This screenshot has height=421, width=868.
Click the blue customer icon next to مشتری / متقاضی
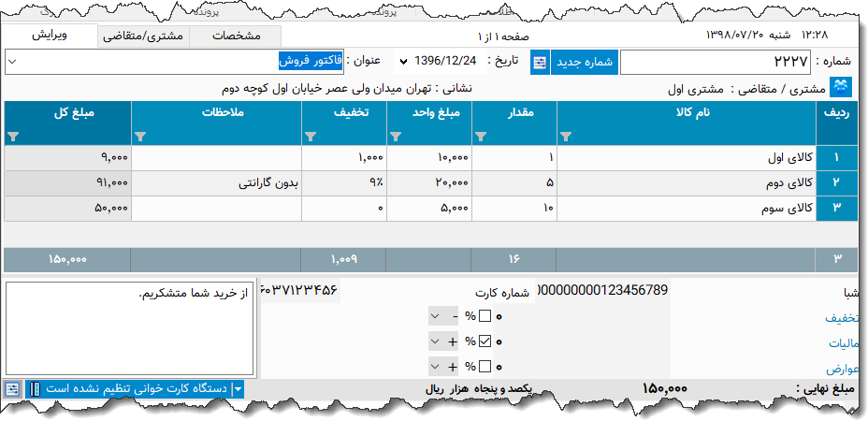(840, 88)
